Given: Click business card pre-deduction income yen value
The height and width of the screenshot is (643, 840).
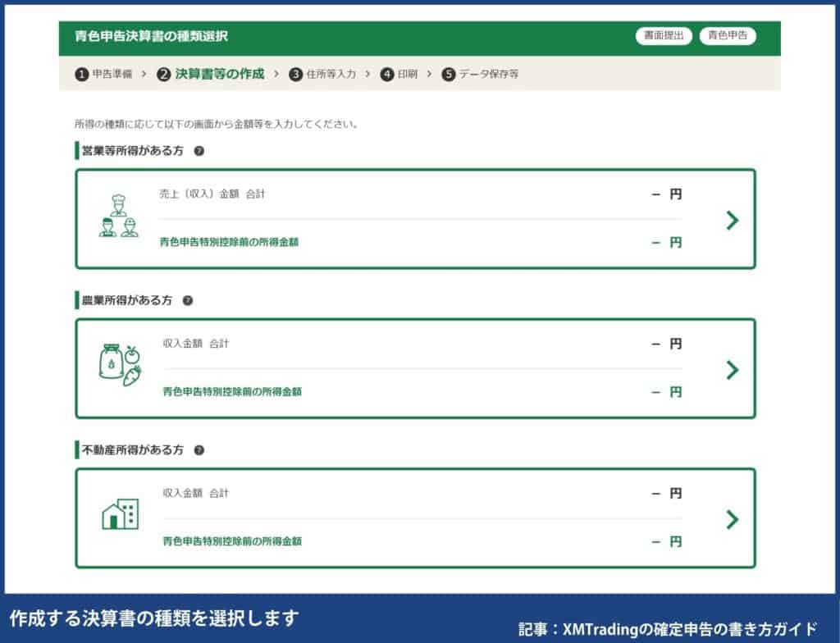Looking at the screenshot, I should pos(666,242).
